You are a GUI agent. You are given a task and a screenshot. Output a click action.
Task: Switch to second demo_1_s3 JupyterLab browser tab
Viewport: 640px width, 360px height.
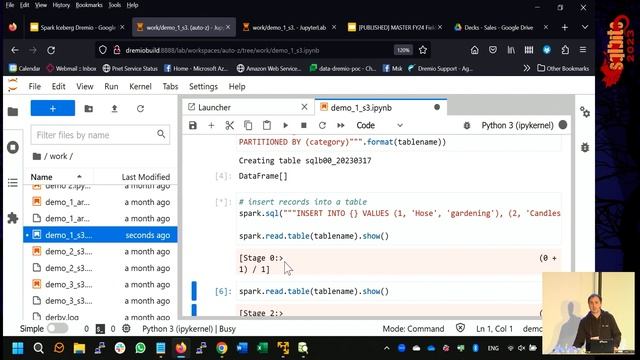[x=289, y=27]
